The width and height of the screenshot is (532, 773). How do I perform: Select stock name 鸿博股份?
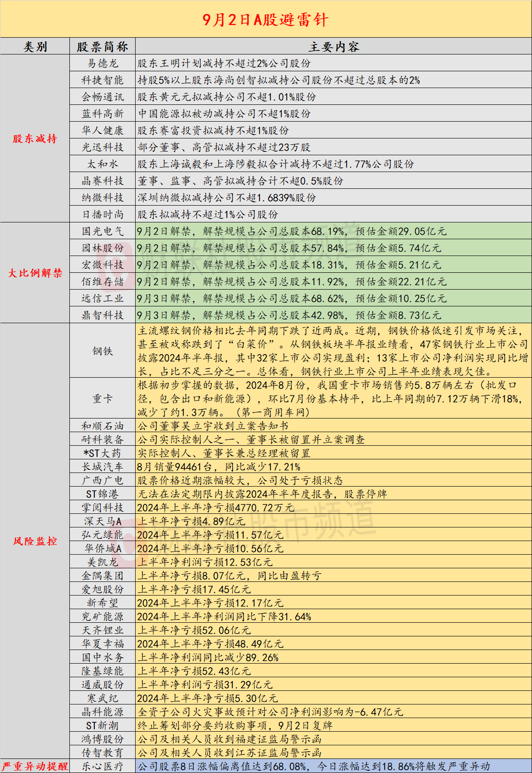(102, 739)
